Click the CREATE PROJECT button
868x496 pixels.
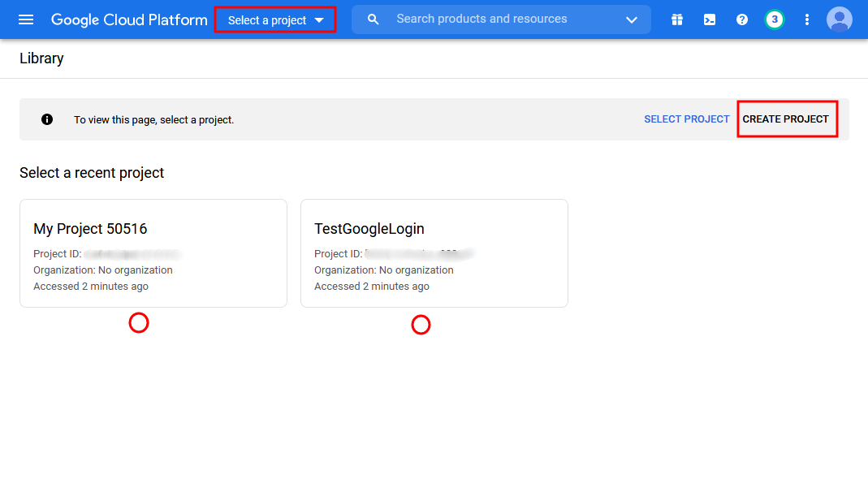(785, 119)
